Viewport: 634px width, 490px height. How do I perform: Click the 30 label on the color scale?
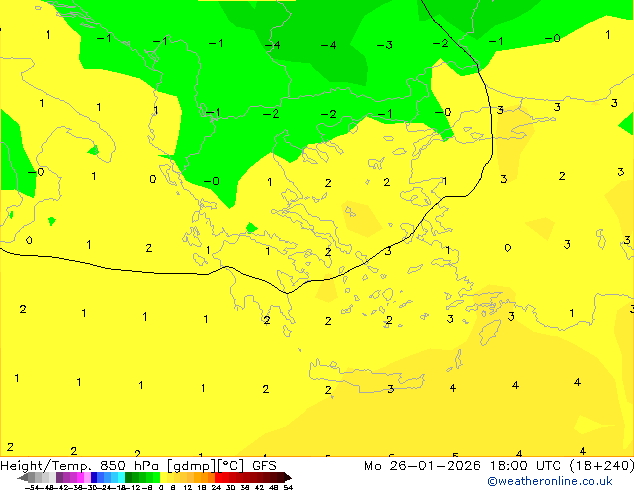[x=230, y=488]
